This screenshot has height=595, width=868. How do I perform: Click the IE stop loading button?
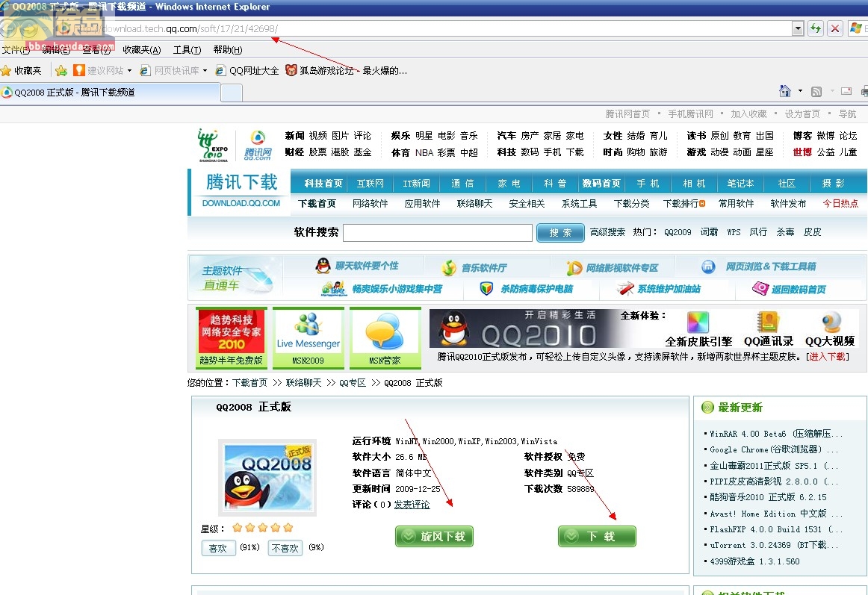(835, 28)
